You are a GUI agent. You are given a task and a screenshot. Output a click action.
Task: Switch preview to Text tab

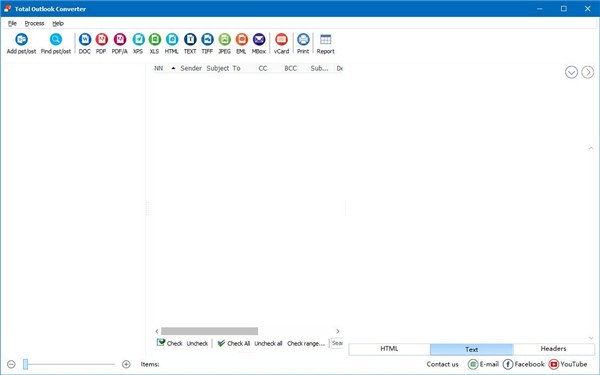(471, 349)
